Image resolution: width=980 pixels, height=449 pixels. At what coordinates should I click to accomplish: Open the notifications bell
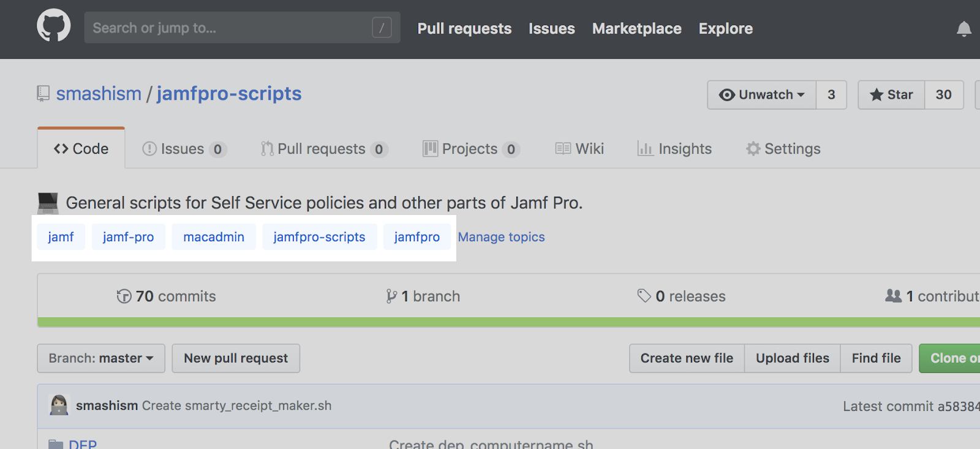click(963, 29)
